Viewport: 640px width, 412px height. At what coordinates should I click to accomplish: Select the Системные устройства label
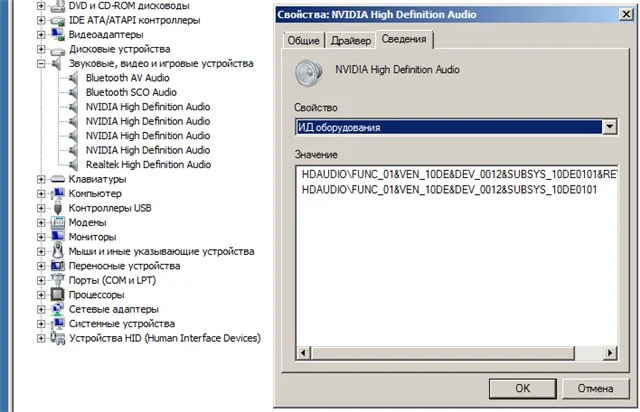pyautogui.click(x=122, y=324)
